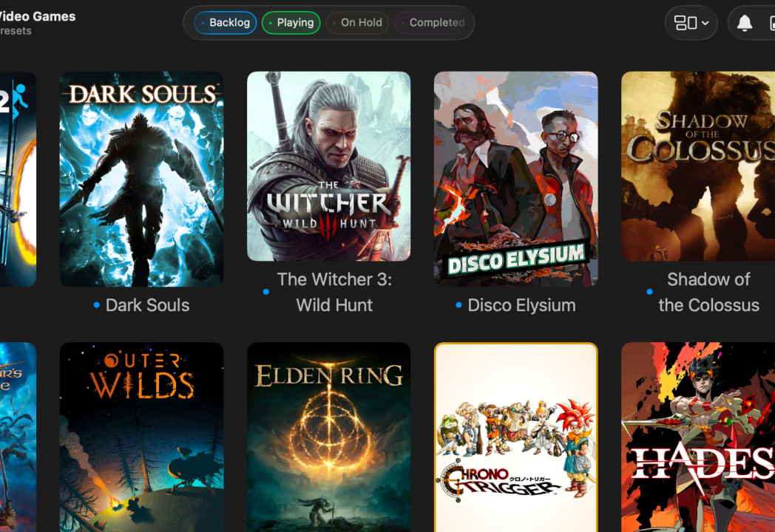775x532 pixels.
Task: Click the "Dark Souls" title text
Action: [147, 305]
